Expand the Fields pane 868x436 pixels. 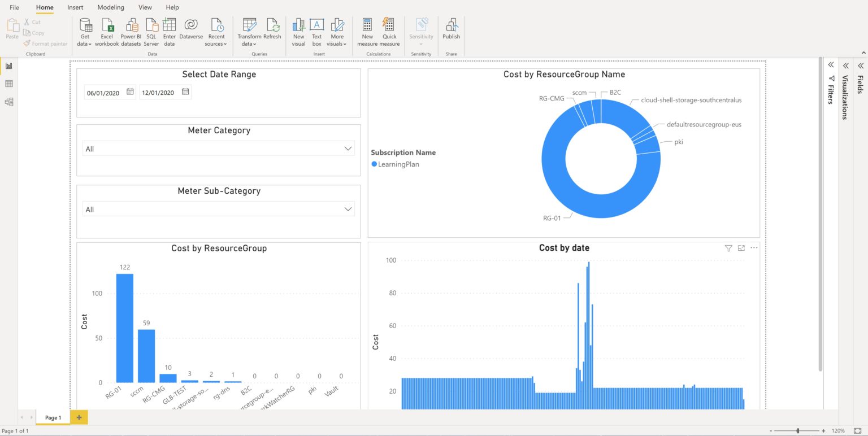[860, 65]
